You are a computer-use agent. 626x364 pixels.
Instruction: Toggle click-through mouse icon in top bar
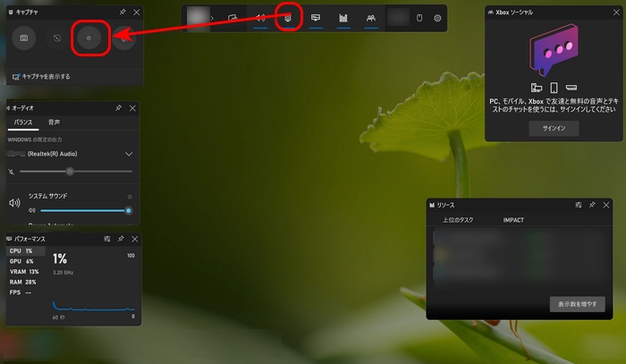pyautogui.click(x=418, y=18)
